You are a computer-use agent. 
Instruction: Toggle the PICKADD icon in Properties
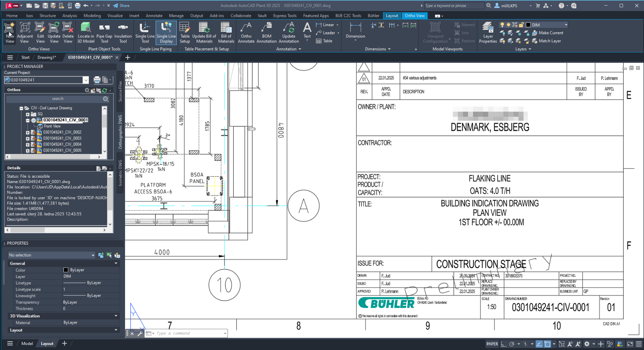coord(101,255)
